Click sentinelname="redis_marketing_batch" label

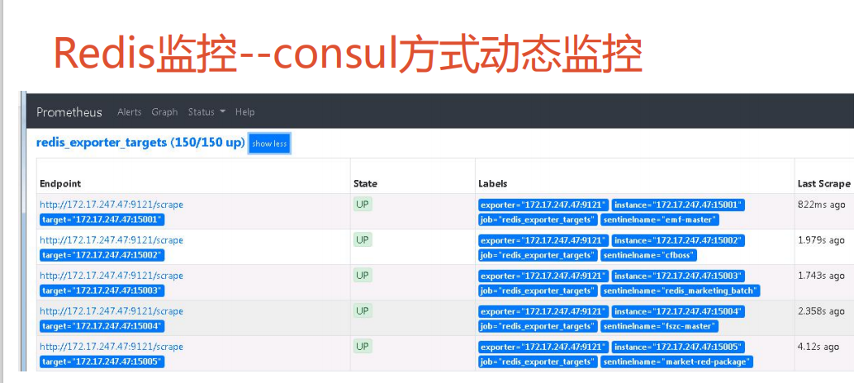tap(681, 291)
